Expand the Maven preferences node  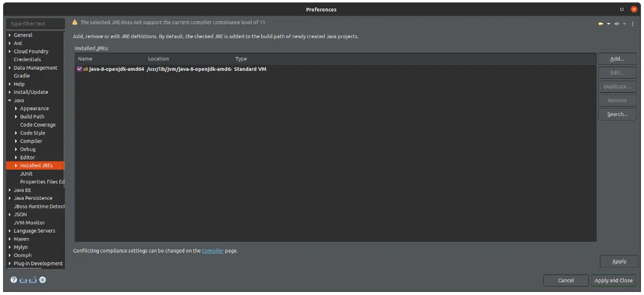[x=10, y=239]
